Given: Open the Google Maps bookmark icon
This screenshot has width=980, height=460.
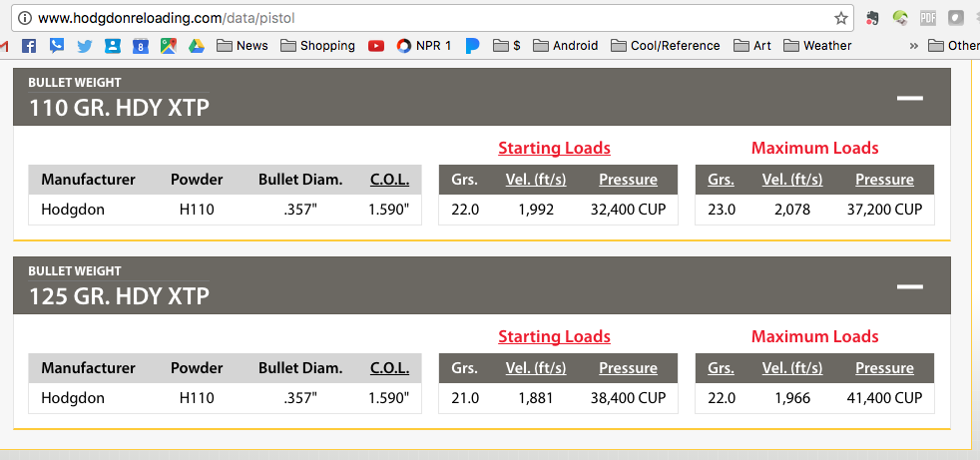Looking at the screenshot, I should tap(168, 46).
